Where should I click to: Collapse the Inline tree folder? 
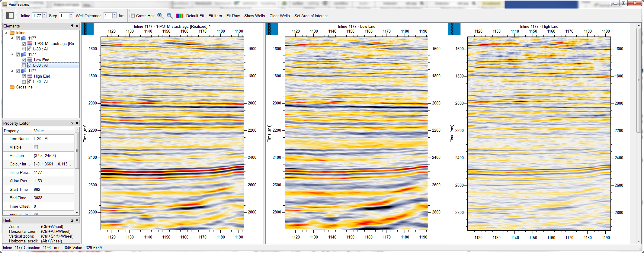(6, 33)
